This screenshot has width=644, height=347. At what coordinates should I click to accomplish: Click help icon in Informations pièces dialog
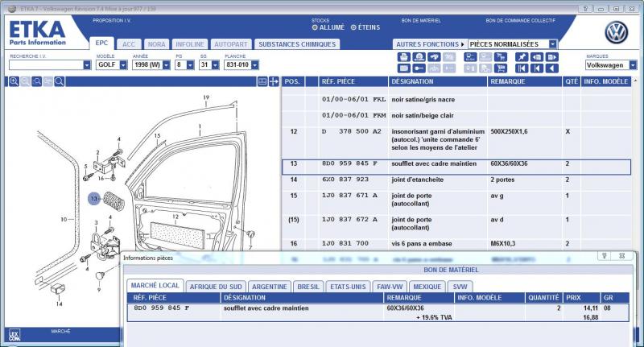[605, 256]
